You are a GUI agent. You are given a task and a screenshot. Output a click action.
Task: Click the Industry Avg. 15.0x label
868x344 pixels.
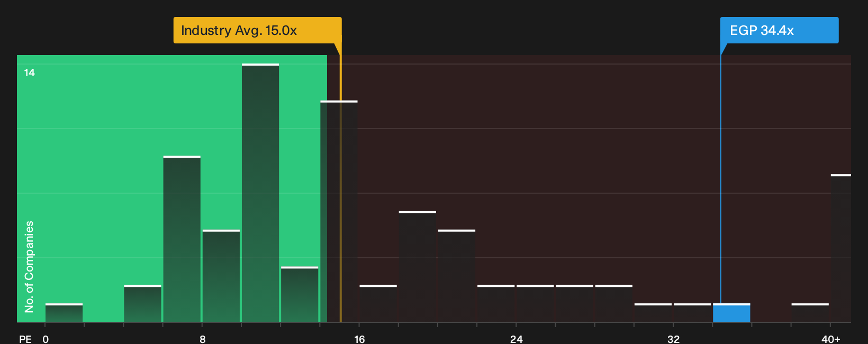point(257,30)
